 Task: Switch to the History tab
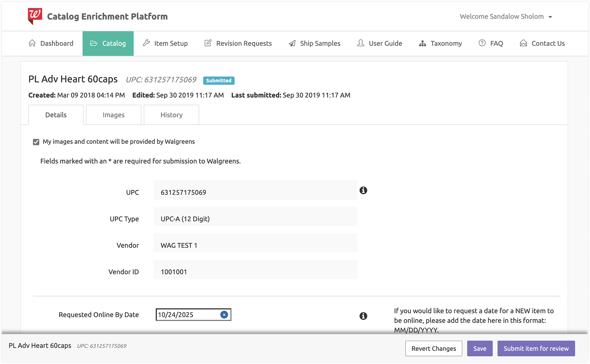[x=171, y=115]
